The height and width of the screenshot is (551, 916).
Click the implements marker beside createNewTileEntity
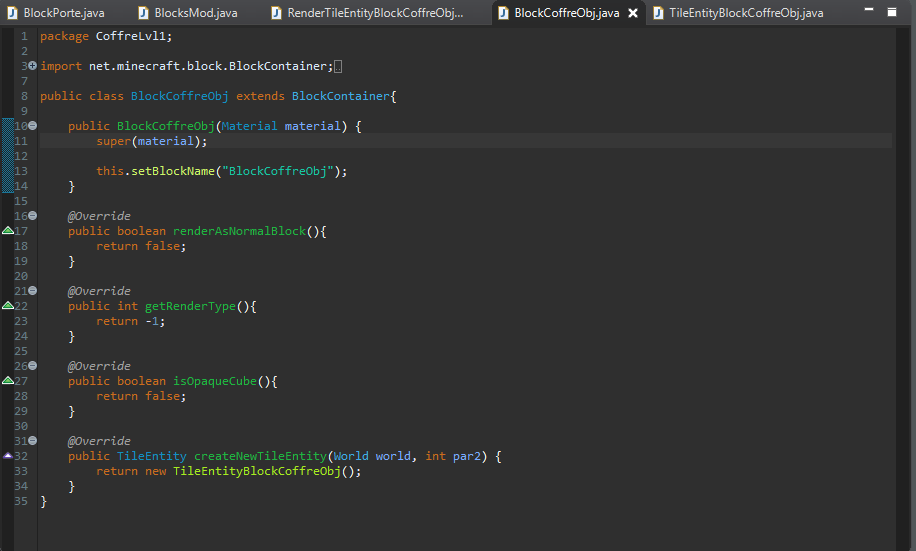pyautogui.click(x=8, y=456)
